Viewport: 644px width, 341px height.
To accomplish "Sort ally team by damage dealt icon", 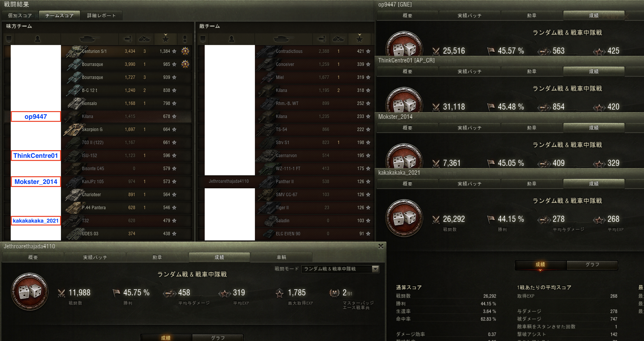I will click(x=127, y=39).
